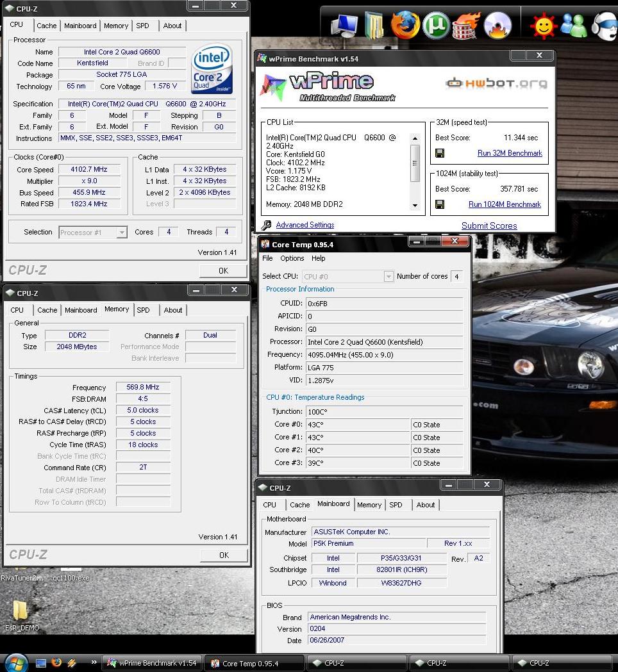Open the EsR_DEMO desktop folder

pyautogui.click(x=21, y=616)
